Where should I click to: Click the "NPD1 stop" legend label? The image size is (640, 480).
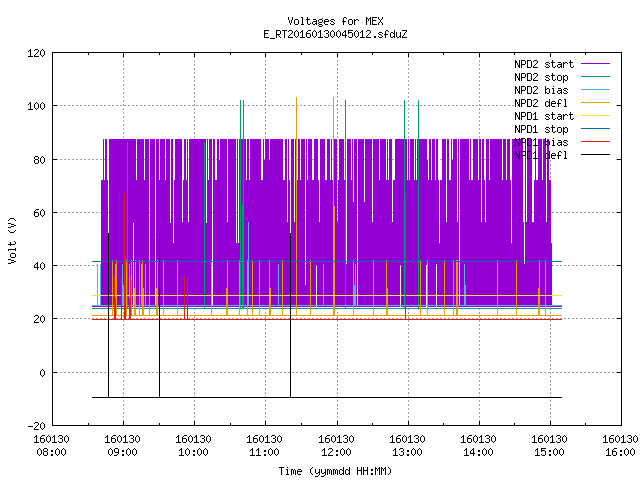tap(541, 129)
